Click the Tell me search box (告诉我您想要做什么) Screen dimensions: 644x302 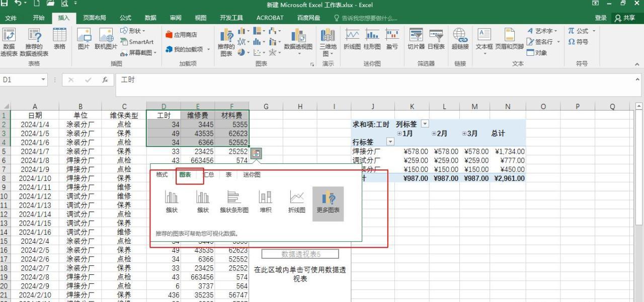[x=366, y=18]
